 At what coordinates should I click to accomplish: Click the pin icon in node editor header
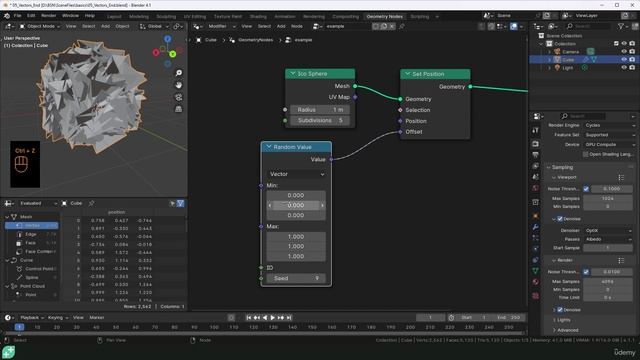click(x=402, y=27)
